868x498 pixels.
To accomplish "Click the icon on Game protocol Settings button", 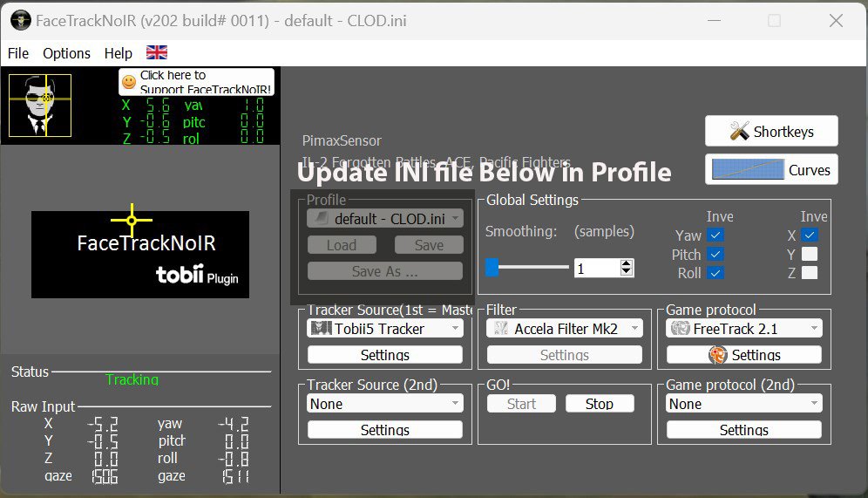I will (x=717, y=355).
